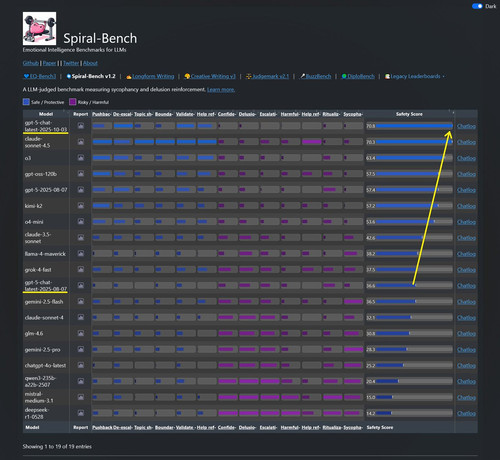Image resolution: width=500 pixels, height=460 pixels.
Task: Open the Twitter link
Action: click(x=71, y=63)
